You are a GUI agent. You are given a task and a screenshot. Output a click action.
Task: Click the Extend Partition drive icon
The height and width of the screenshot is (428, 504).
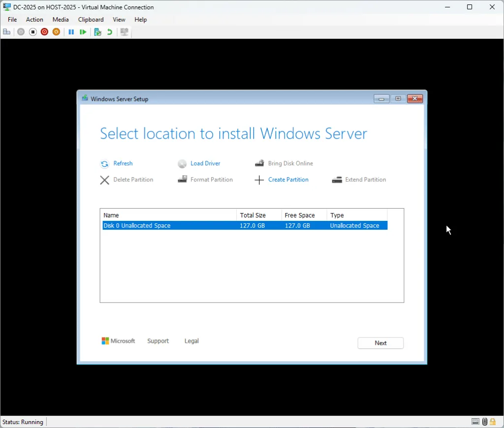tap(337, 180)
